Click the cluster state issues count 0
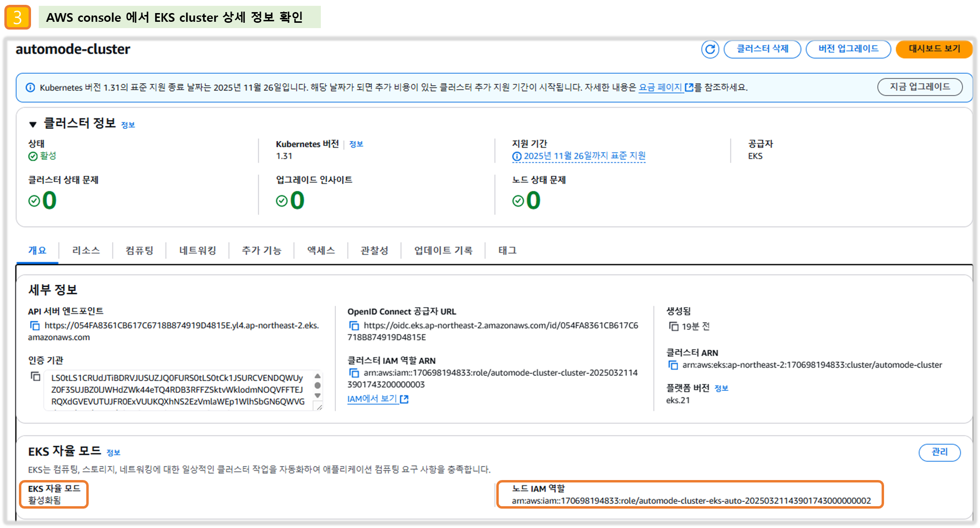Screen dimensions: 980x528 tap(49, 201)
